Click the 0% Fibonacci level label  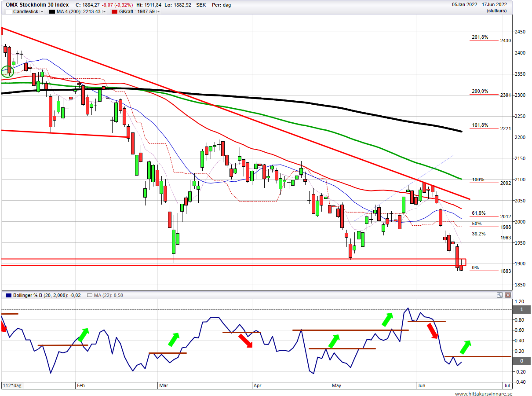[x=475, y=268]
